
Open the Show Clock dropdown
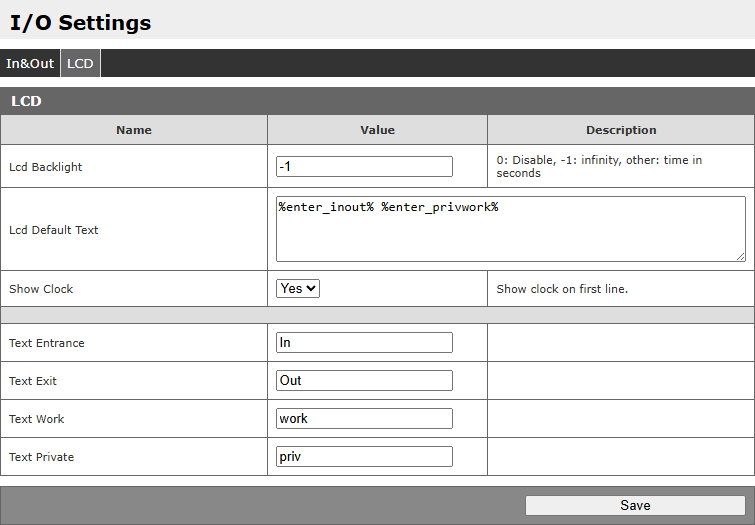(x=298, y=288)
